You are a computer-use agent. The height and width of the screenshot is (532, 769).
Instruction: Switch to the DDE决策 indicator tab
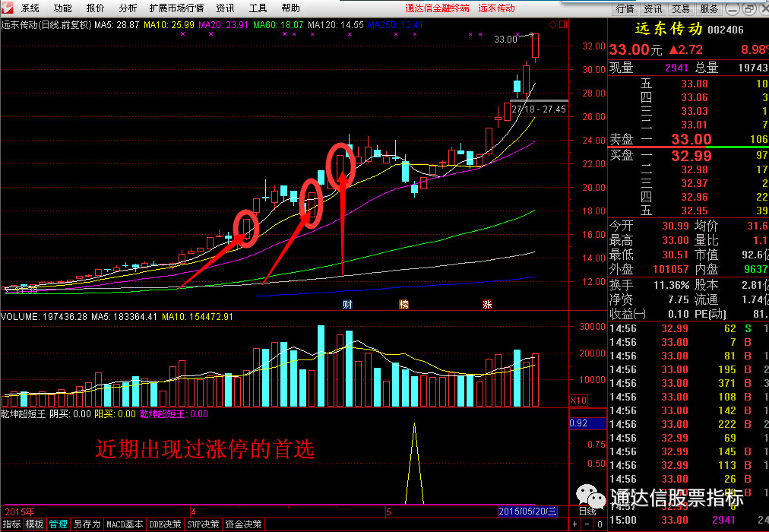(165, 524)
